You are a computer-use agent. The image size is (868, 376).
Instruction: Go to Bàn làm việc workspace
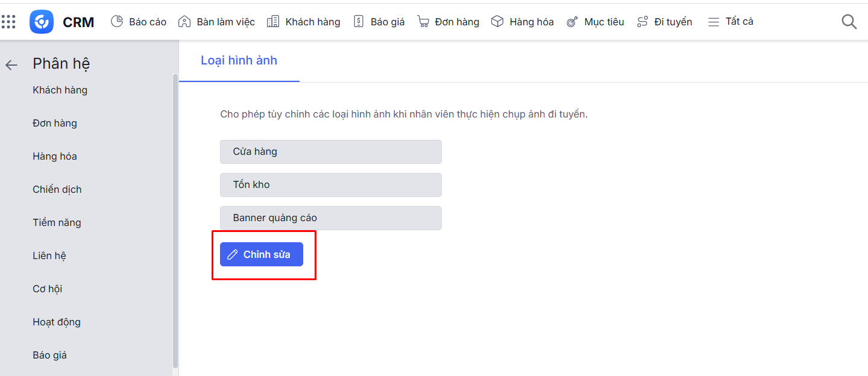(217, 22)
